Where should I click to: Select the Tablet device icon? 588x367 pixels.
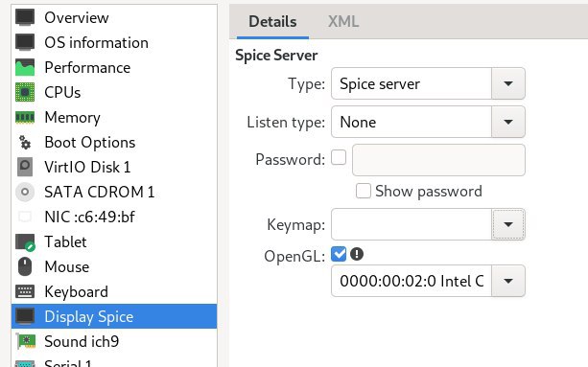(25, 241)
